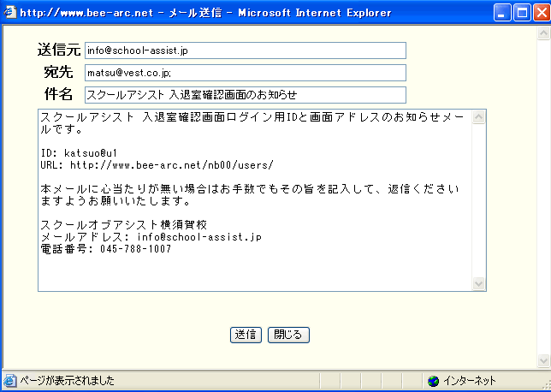Click the 件名 subject field

246,95
